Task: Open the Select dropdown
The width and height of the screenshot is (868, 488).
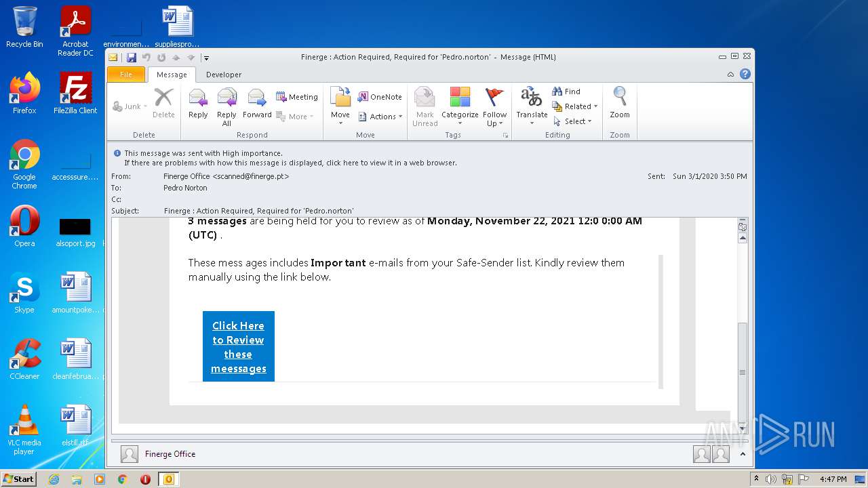Action: (x=573, y=121)
